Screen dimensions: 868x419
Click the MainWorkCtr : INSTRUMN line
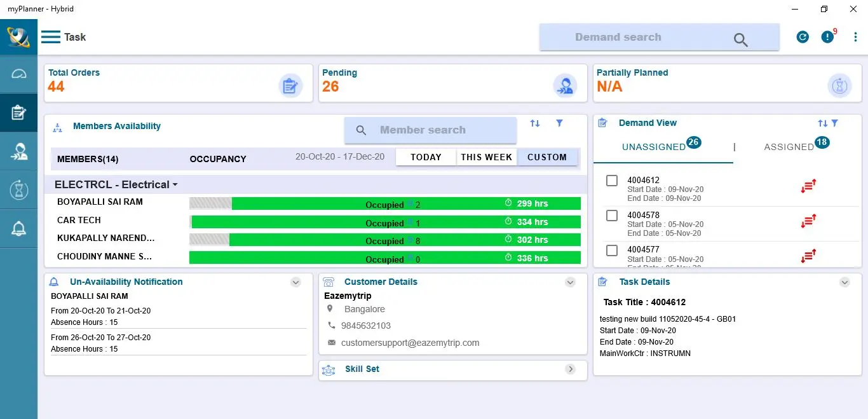point(646,354)
